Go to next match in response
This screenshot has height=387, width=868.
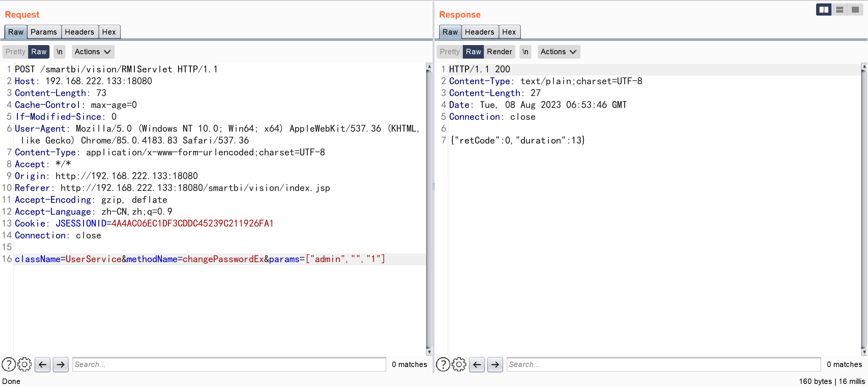[x=495, y=364]
